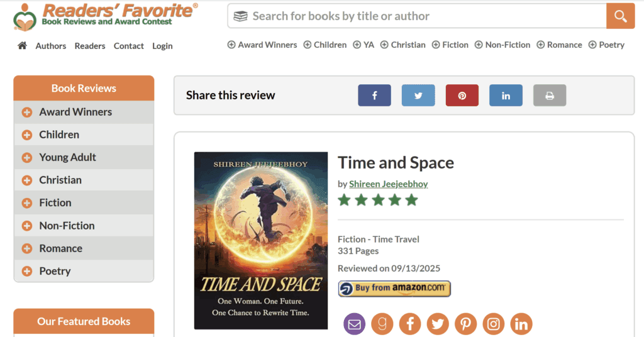Viewport: 644px width, 337px height.
Task: Click the 'Share this review' label
Action: pos(230,95)
